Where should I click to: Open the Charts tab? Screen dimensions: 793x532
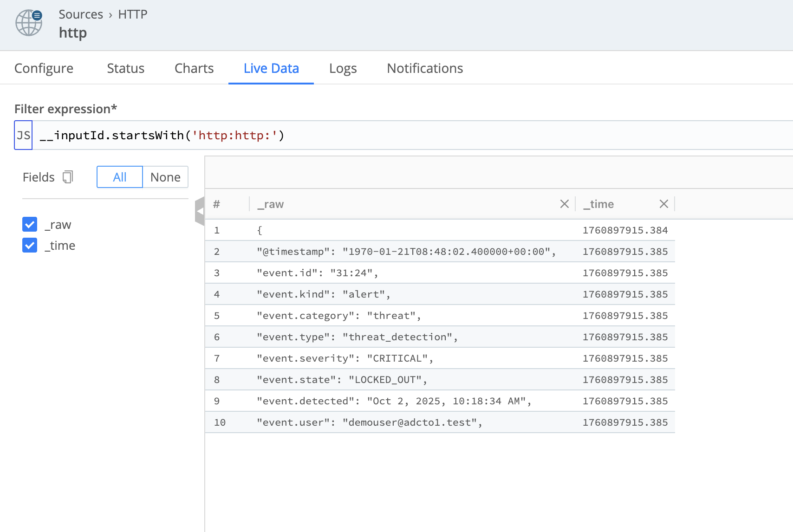click(194, 68)
